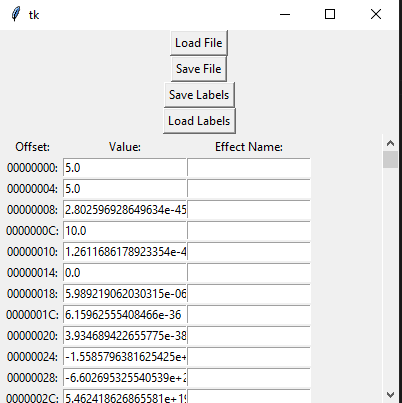402x403 pixels.
Task: Focus effect name field for offset 00000028
Action: point(249,377)
